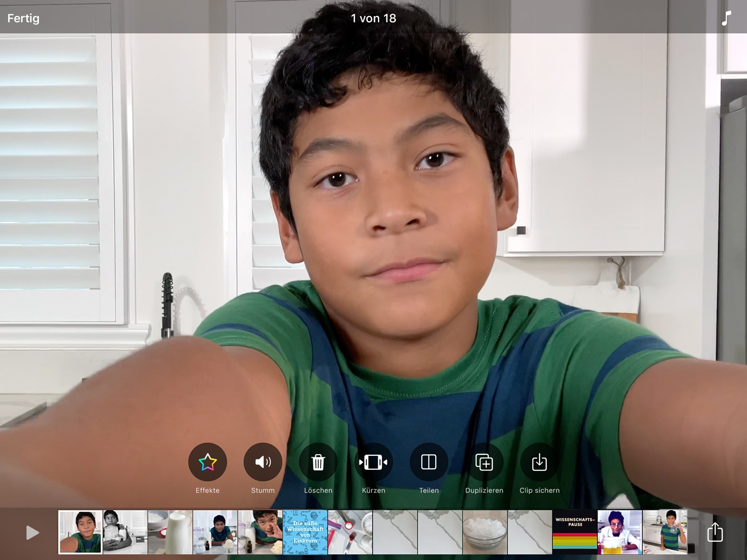Select the clip of the boy behind ingredients on the counter
Image resolution: width=747 pixels, height=560 pixels.
click(215, 532)
